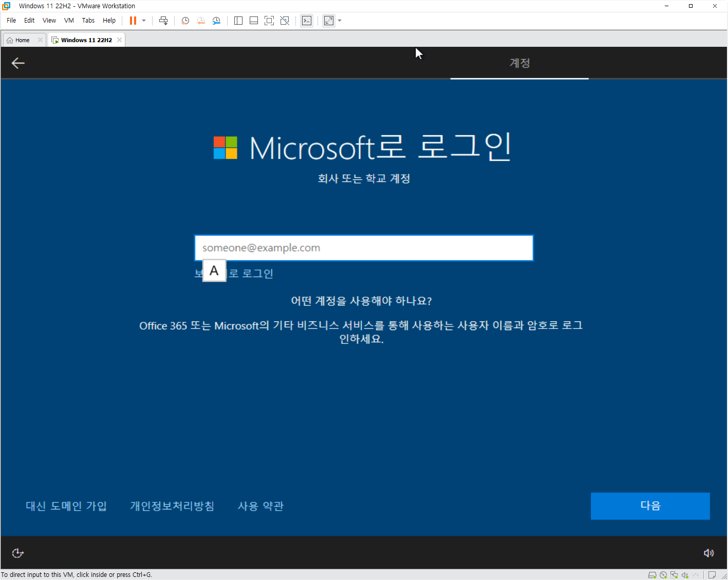Open the Edit menu
Viewport: 728px width, 580px height.
[29, 21]
